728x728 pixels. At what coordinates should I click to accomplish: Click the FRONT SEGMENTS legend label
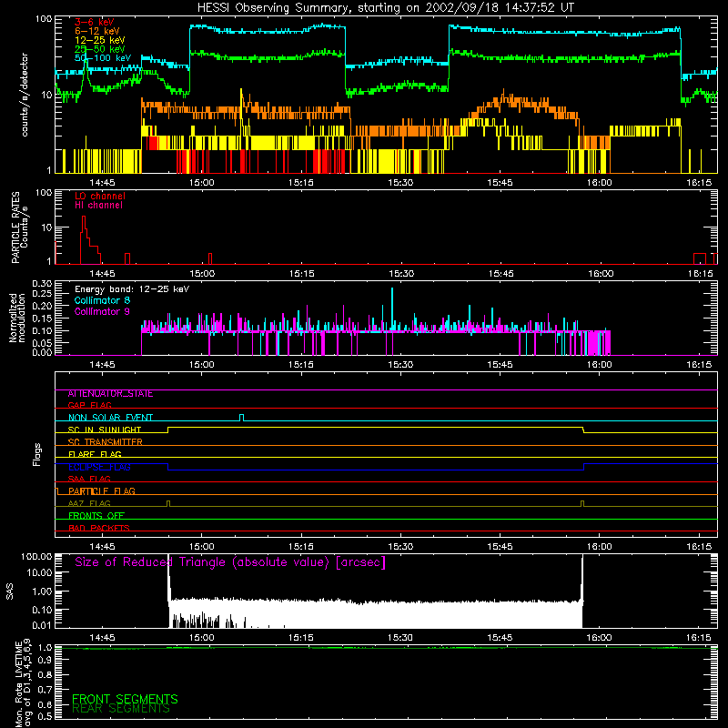tap(125, 699)
